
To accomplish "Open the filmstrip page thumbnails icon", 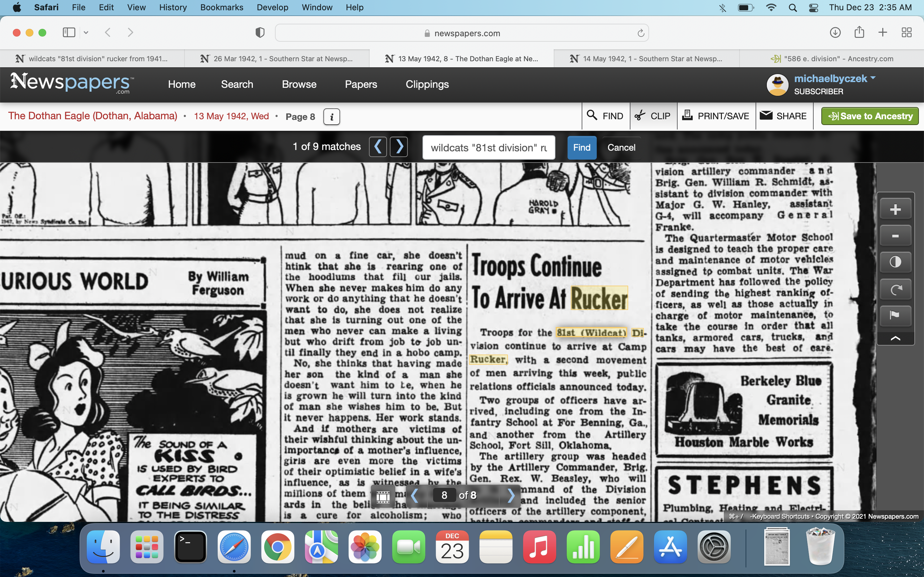I will coord(382,496).
